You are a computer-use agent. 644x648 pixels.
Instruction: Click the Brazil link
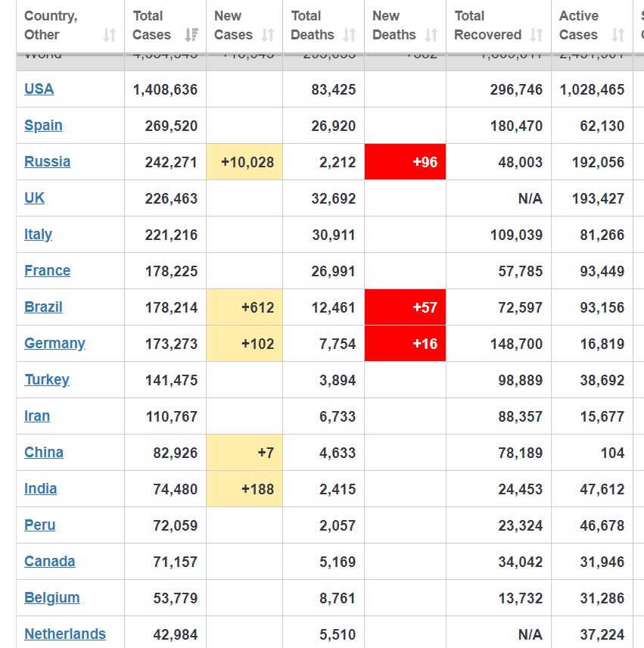43,307
